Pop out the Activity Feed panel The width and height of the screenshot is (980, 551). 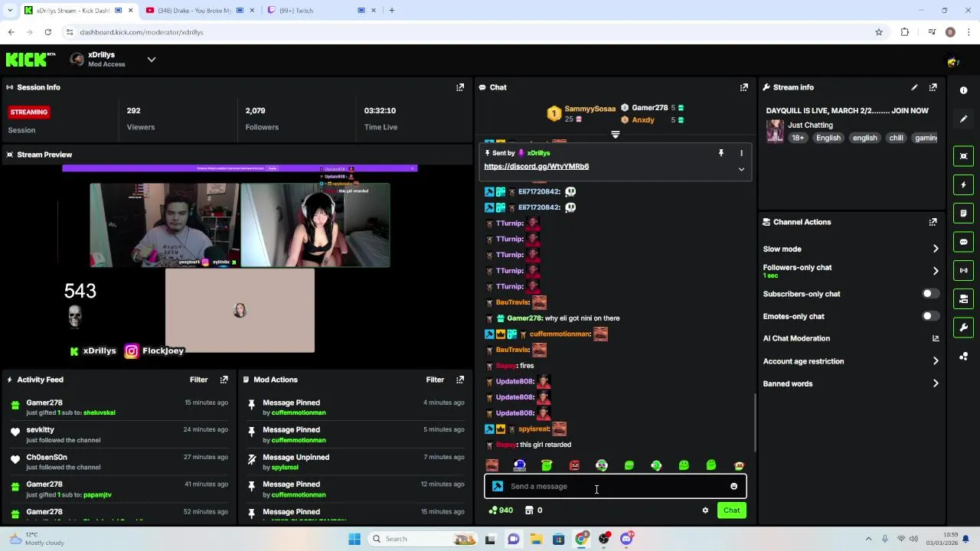pyautogui.click(x=224, y=380)
